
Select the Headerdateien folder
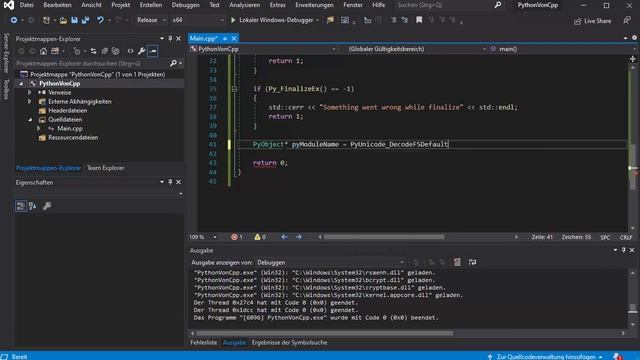coord(67,111)
